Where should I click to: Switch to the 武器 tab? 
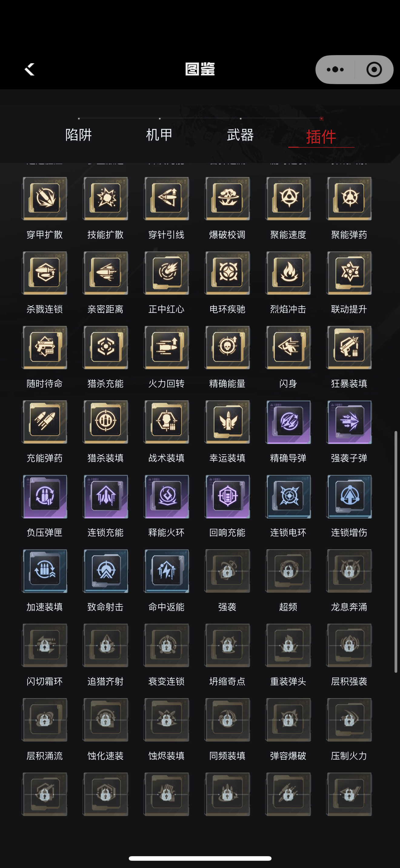coord(240,135)
